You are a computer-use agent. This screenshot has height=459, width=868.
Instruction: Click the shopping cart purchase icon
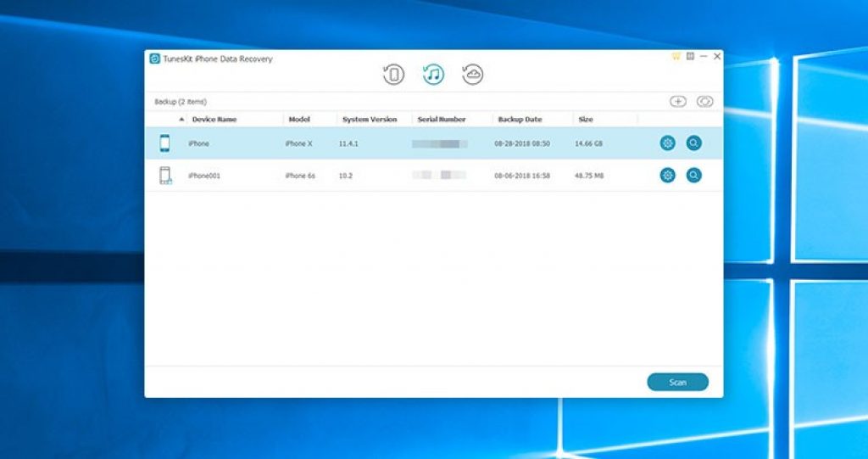[x=676, y=57]
